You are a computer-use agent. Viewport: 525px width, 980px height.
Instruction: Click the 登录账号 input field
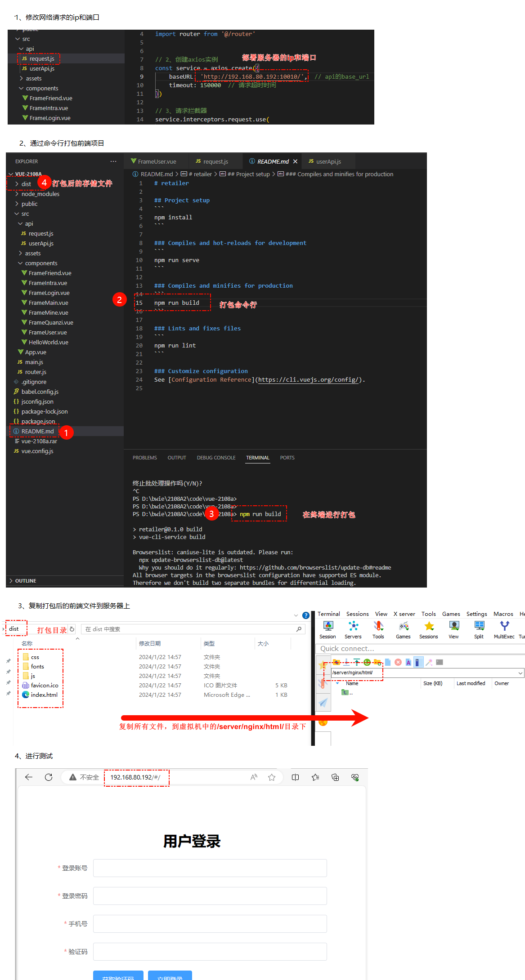210,868
